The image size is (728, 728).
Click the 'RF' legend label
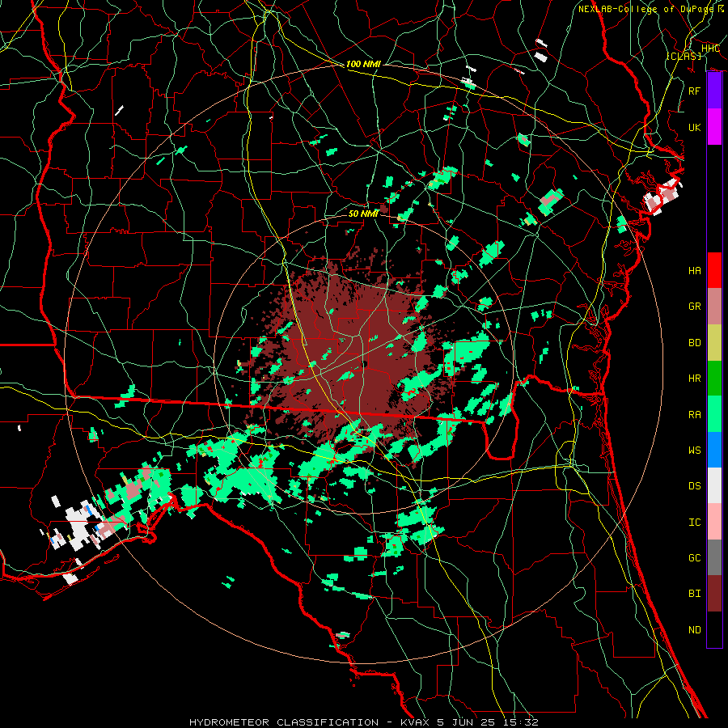(694, 91)
